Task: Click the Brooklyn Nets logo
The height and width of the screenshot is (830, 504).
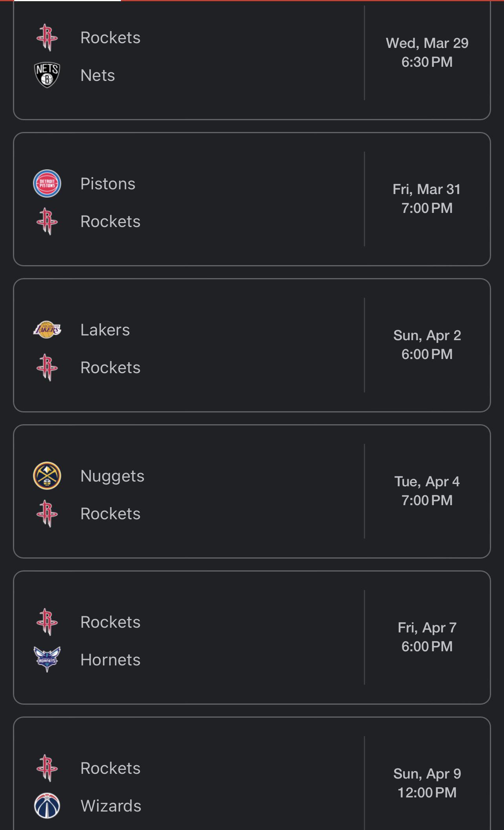Action: (47, 75)
